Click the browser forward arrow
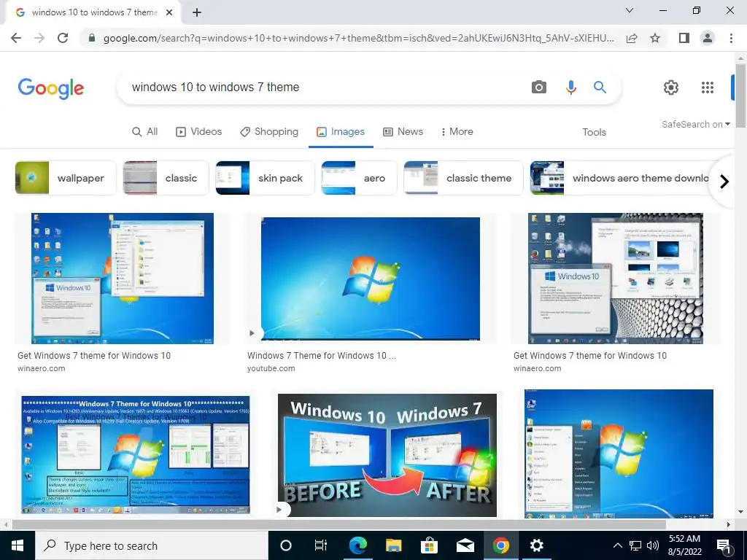The width and height of the screenshot is (747, 560). click(39, 38)
